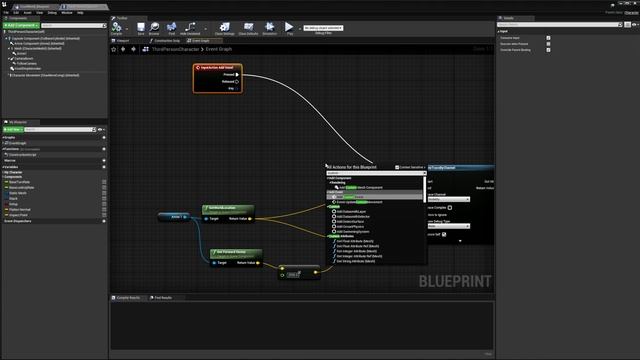Toggle visibility of Impact Point variable
The height and width of the screenshot is (360, 640).
[x=104, y=215]
